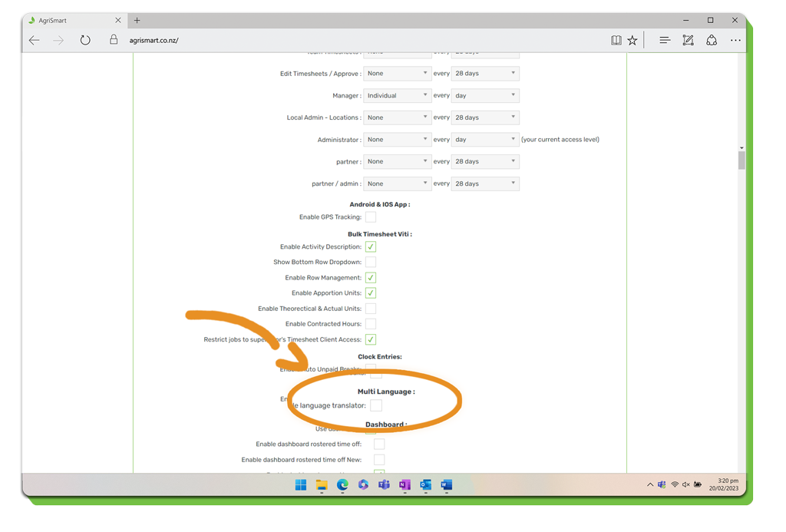Open browser settings and more menu
The height and width of the screenshot is (532, 786).
tap(735, 41)
